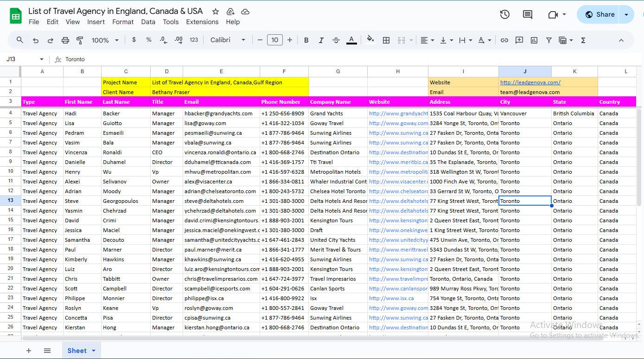Screen dimensions: 644x359
Task: Open the Extensions menu
Action: [x=202, y=22]
